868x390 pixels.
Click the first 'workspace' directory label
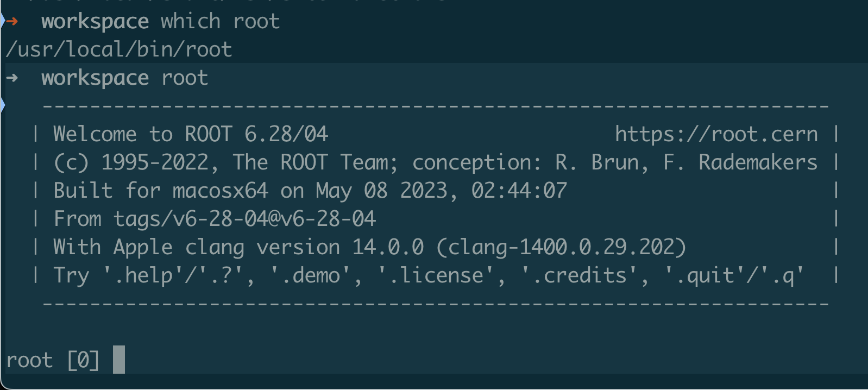(x=95, y=22)
